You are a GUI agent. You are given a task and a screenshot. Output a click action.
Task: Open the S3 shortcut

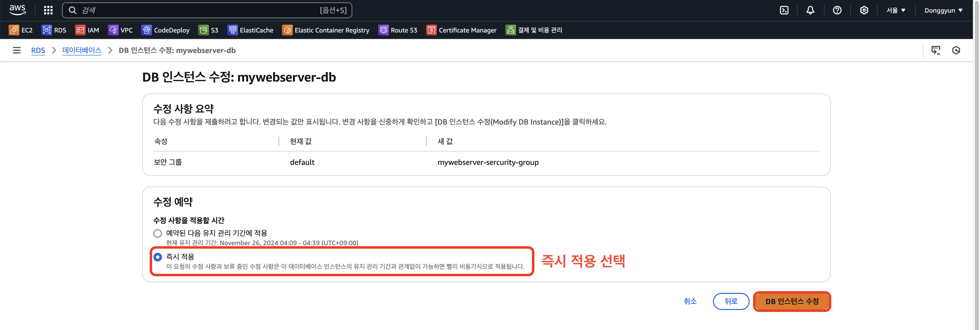(x=208, y=30)
